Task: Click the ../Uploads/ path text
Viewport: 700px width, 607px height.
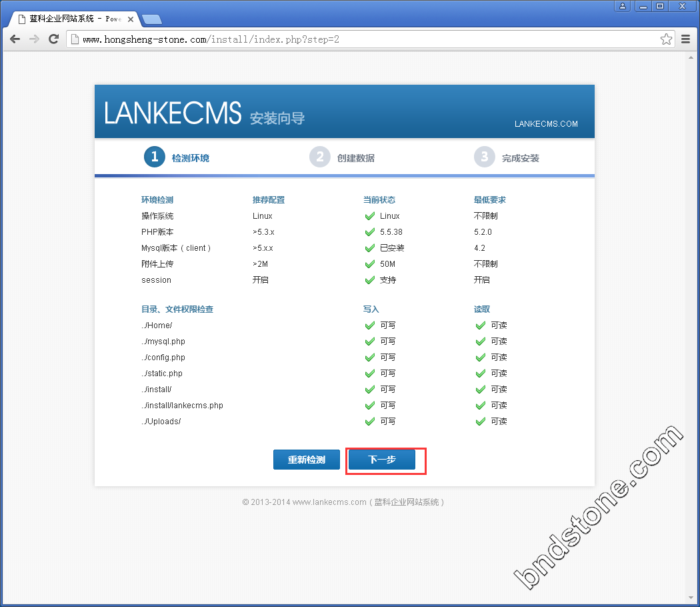Action: pyautogui.click(x=161, y=422)
